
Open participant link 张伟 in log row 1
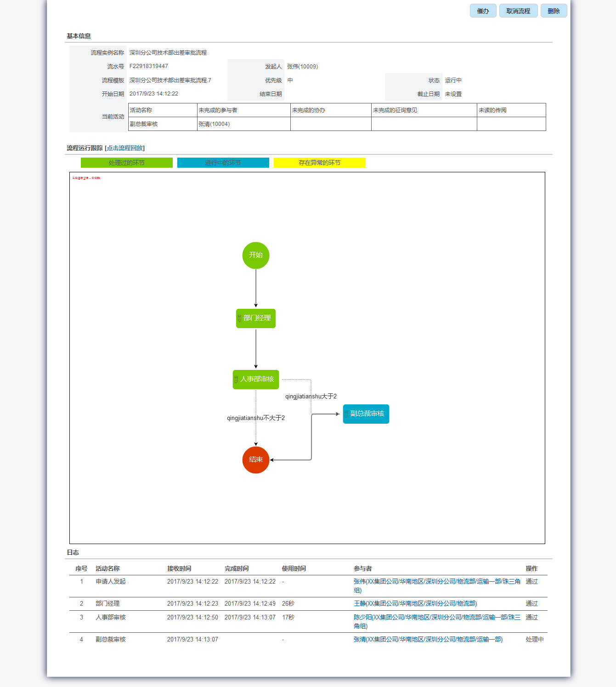(437, 585)
